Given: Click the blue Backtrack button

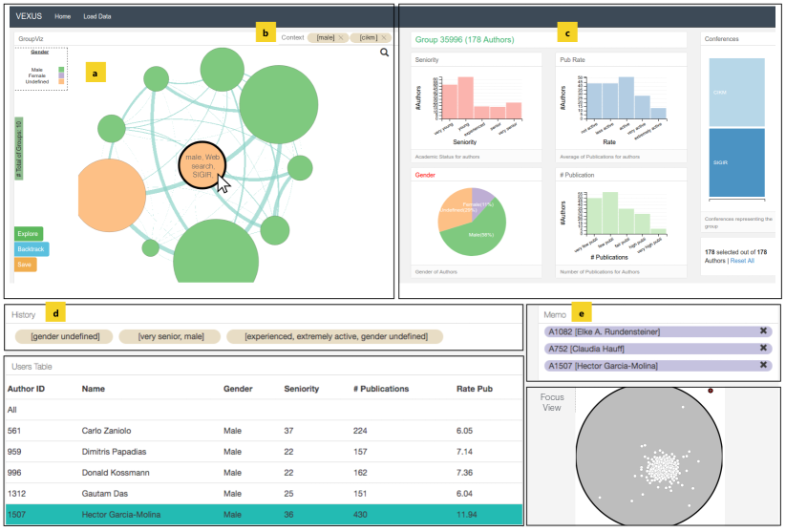Looking at the screenshot, I should [x=32, y=249].
